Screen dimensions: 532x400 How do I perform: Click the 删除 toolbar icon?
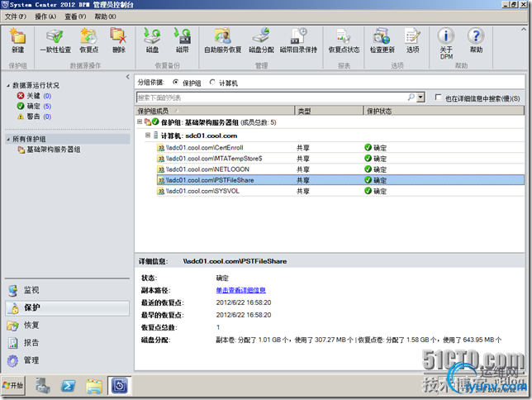click(x=119, y=40)
